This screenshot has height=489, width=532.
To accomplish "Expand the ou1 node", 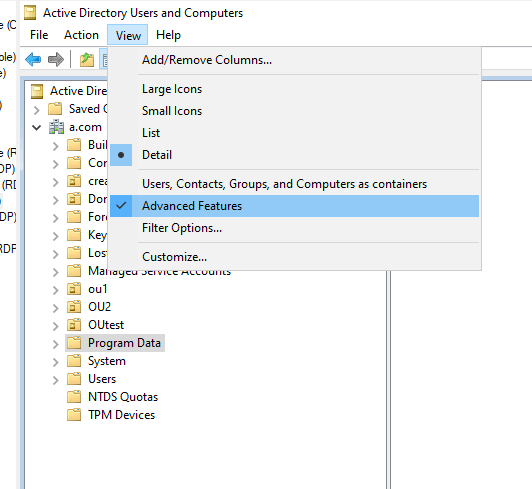I will coord(56,290).
